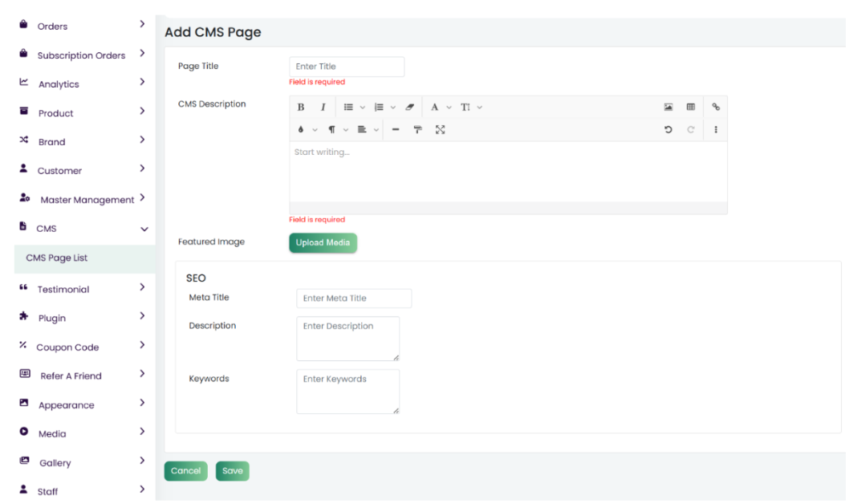Open the text alignment dropdown
This screenshot has height=504, width=857.
pos(367,129)
